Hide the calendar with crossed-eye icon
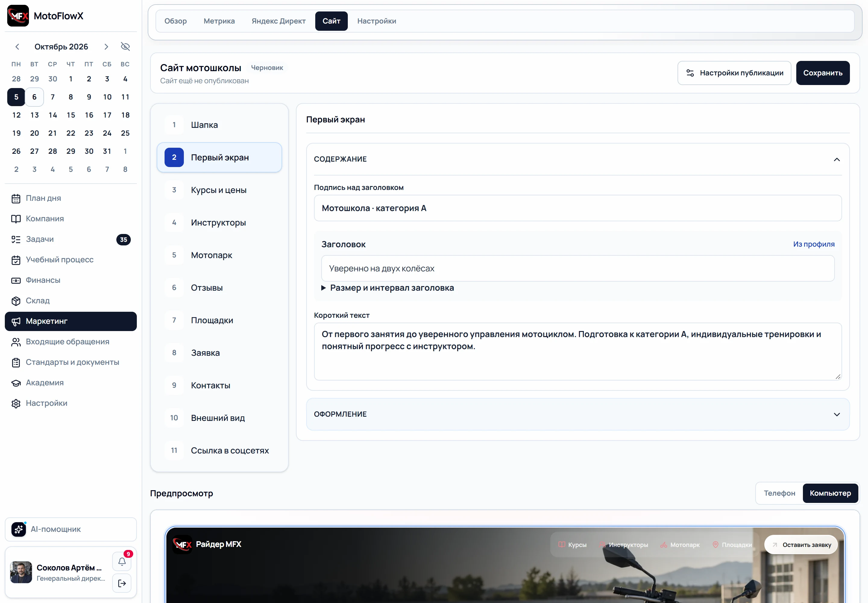The image size is (868, 603). coord(125,46)
